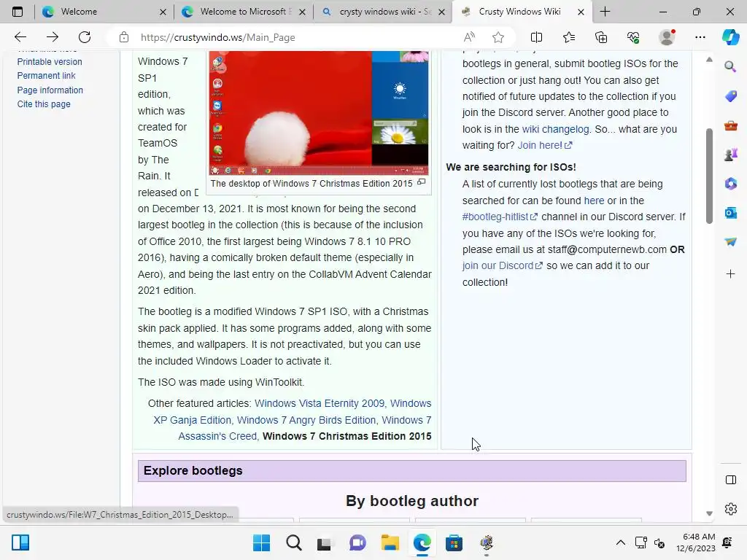
Task: Open sidebar Outlook icon
Action: pyautogui.click(x=731, y=213)
